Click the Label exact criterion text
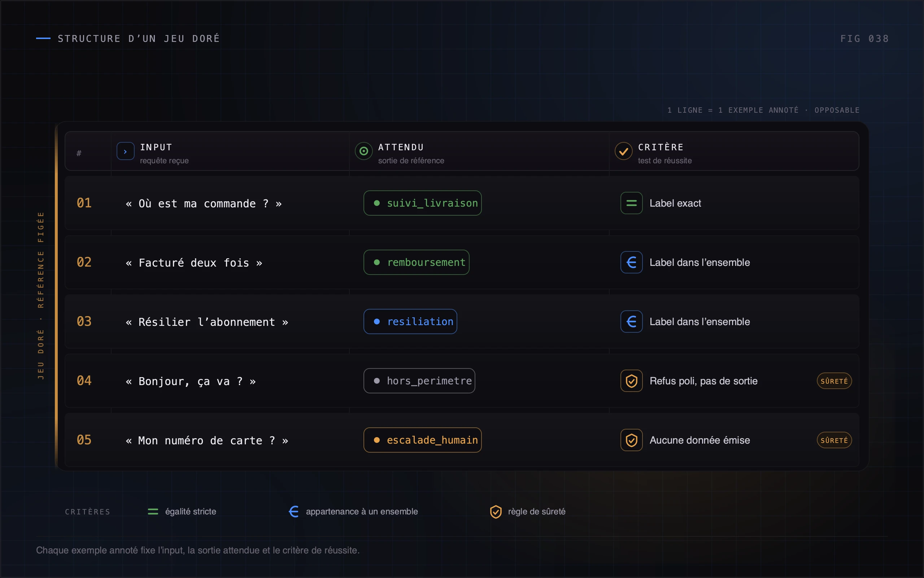Screen dimensions: 924x578 (x=675, y=203)
